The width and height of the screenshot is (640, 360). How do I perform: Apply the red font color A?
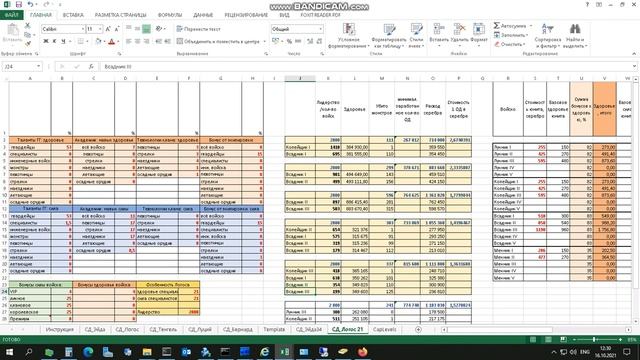pos(111,41)
